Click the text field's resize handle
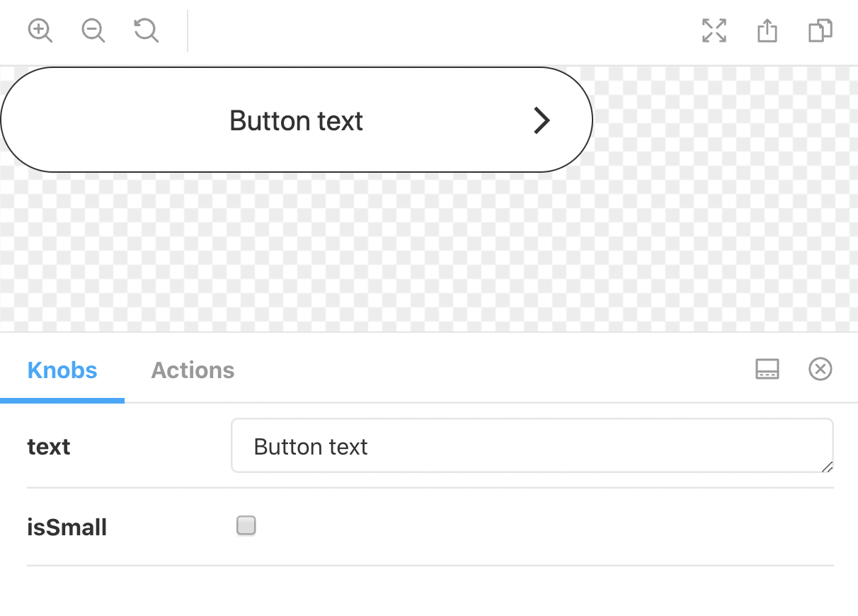Viewport: 858px width, 616px height. coord(827,466)
